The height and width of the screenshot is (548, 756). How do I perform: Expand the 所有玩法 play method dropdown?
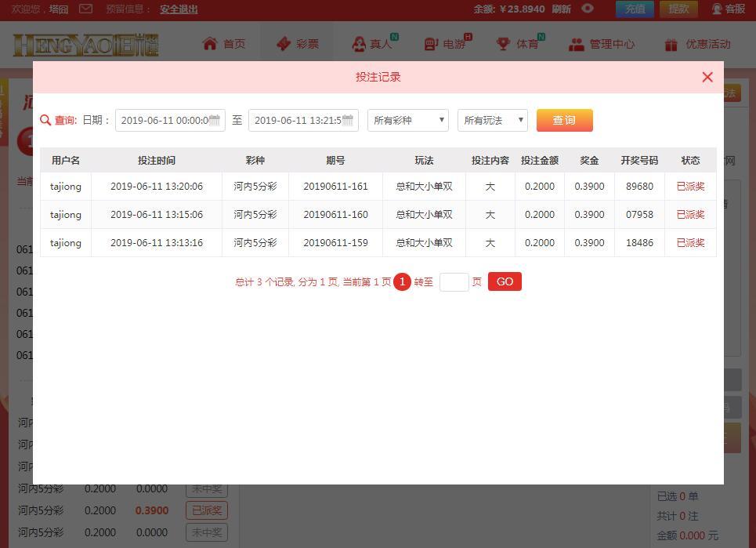(493, 120)
